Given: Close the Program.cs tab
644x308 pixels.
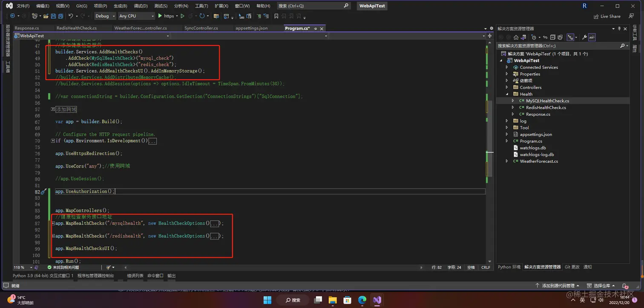Looking at the screenshot, I should tap(322, 28).
